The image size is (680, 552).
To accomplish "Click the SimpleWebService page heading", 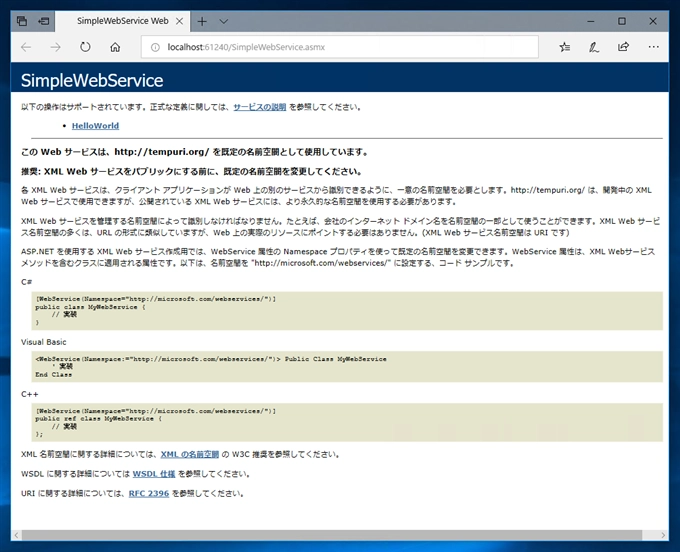I will 92,81.
